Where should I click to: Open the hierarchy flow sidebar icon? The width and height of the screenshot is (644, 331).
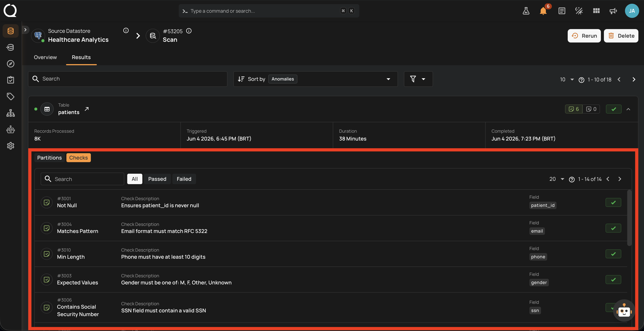(x=10, y=113)
